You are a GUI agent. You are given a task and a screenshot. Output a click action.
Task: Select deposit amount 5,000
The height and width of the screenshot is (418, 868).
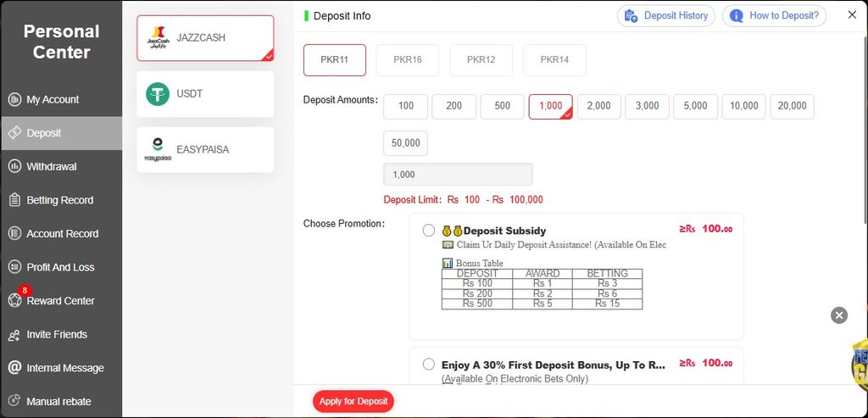(696, 106)
